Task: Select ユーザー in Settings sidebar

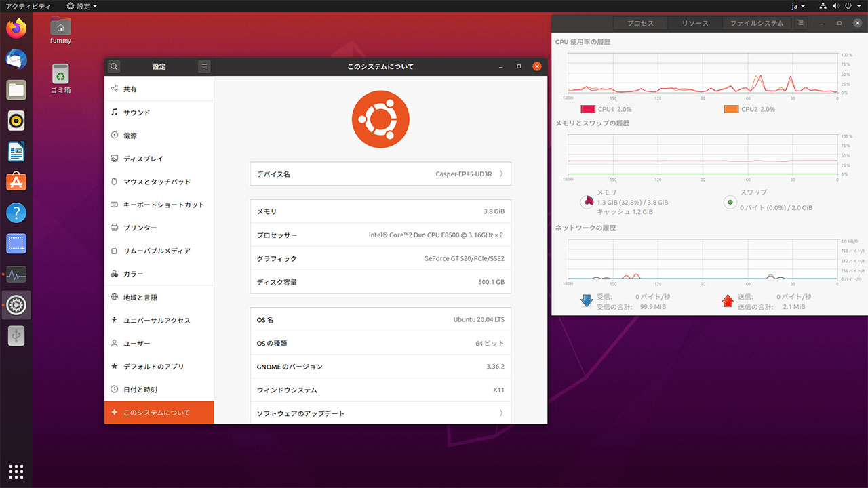Action: pyautogui.click(x=159, y=344)
